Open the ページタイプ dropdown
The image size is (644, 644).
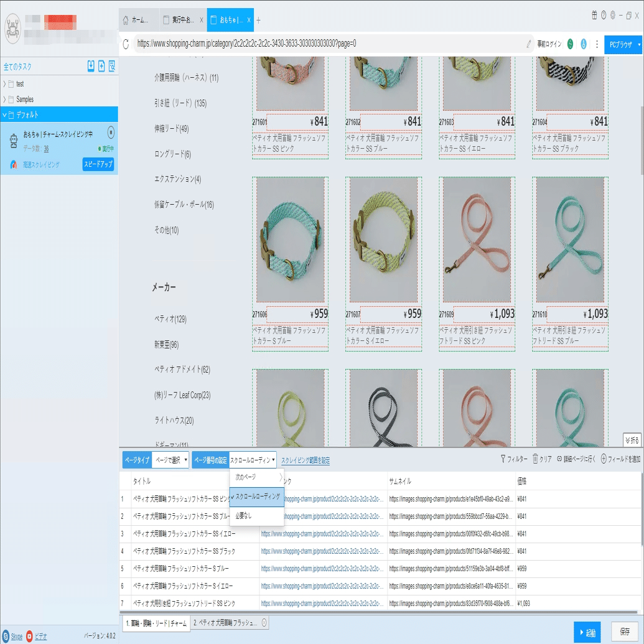(x=170, y=460)
